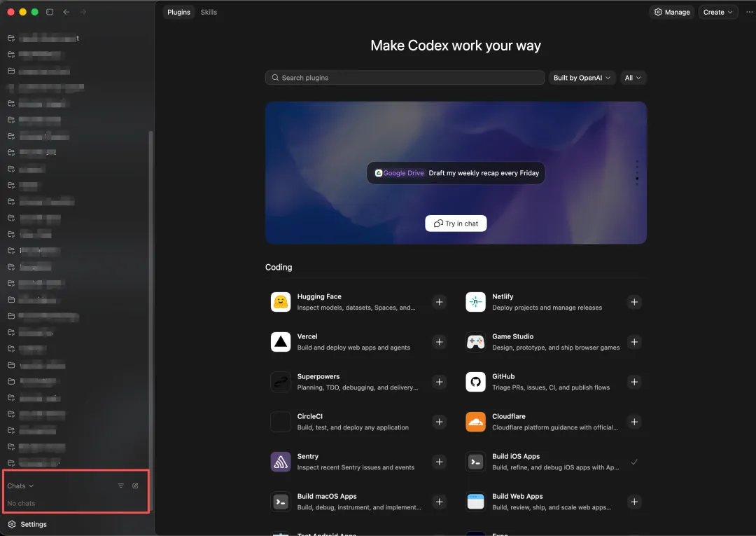Click the Game Studio plugin title
The width and height of the screenshot is (756, 536).
coord(512,336)
